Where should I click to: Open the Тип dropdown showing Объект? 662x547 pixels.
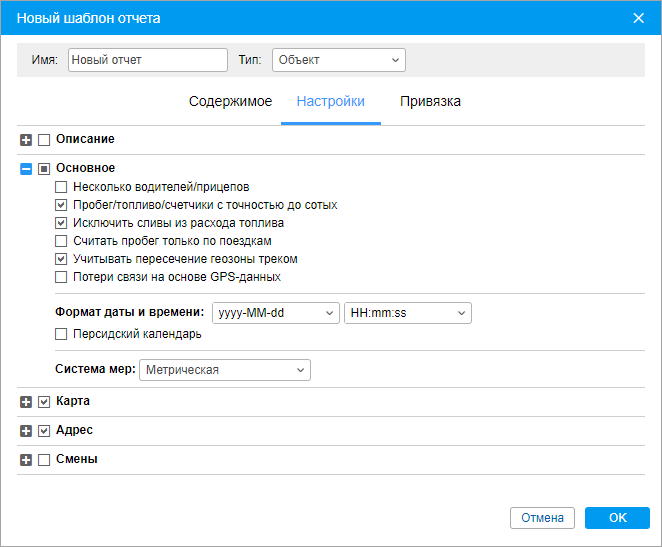coord(339,60)
